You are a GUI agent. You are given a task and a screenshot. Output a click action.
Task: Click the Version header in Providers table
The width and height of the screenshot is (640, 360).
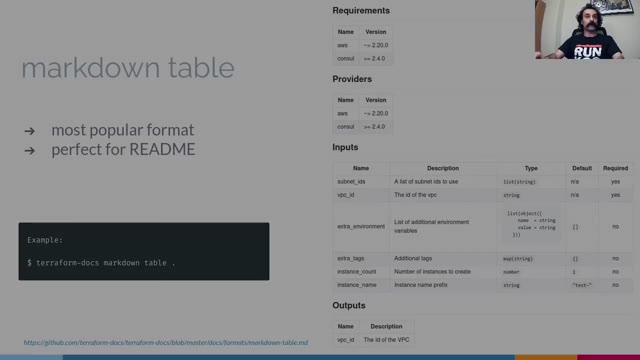click(376, 100)
